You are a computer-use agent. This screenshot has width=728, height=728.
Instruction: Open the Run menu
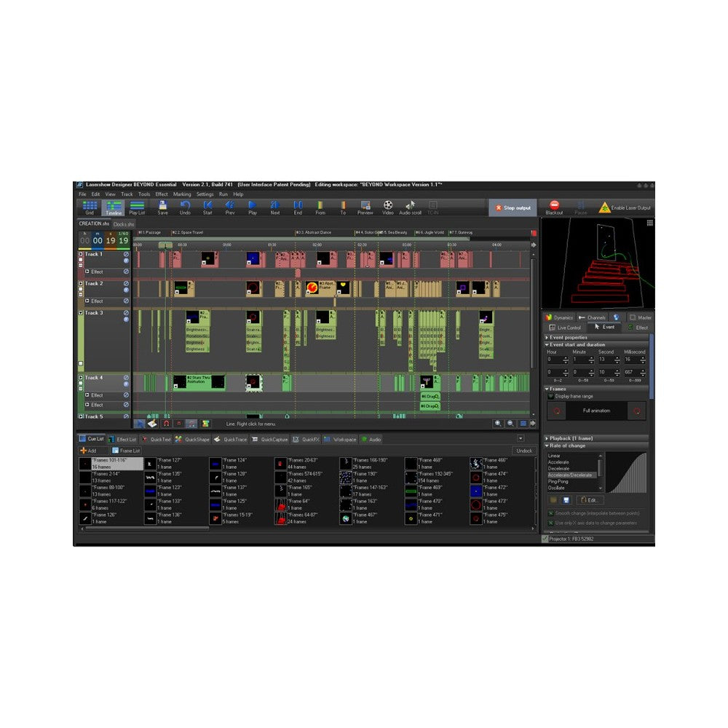pyautogui.click(x=223, y=194)
